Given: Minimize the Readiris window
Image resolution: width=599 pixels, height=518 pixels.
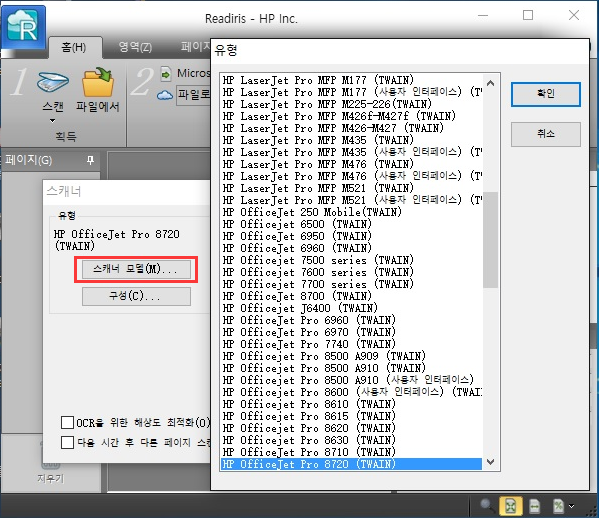Looking at the screenshot, I should point(483,16).
